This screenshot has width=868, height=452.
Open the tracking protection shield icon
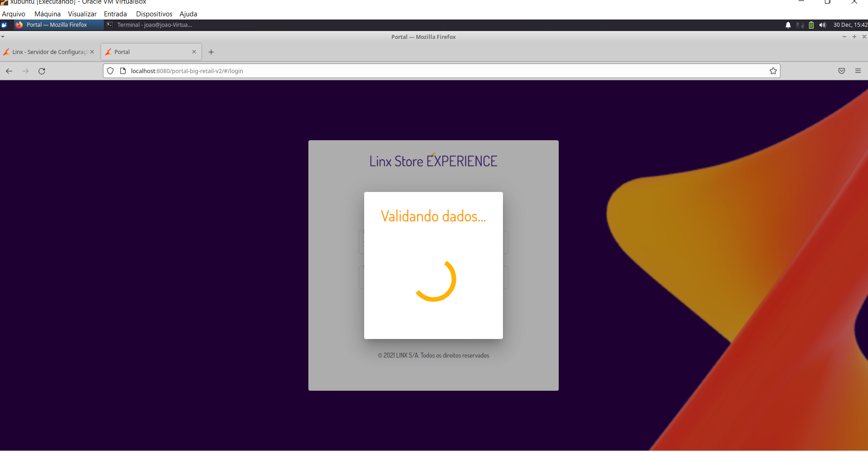pyautogui.click(x=110, y=71)
